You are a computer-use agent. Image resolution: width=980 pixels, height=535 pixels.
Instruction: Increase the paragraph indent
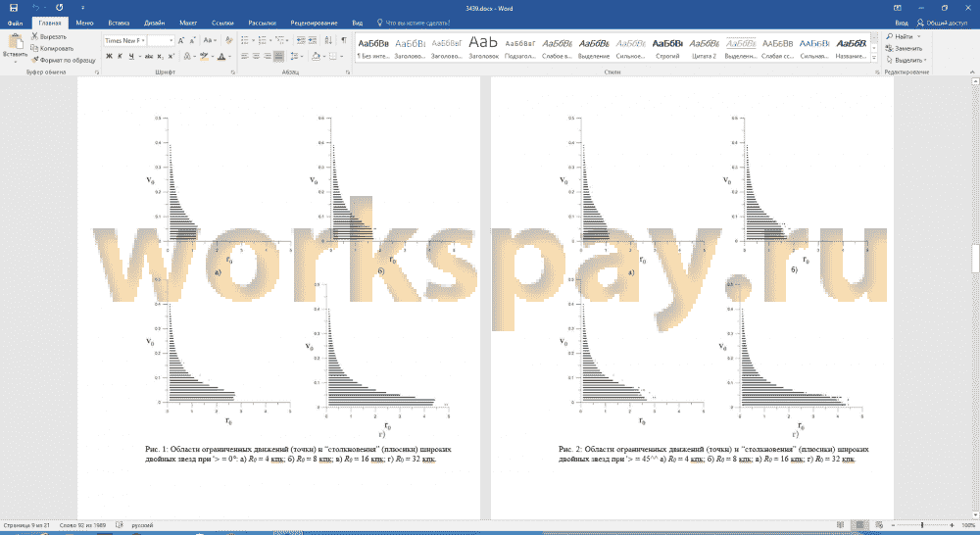pos(313,40)
